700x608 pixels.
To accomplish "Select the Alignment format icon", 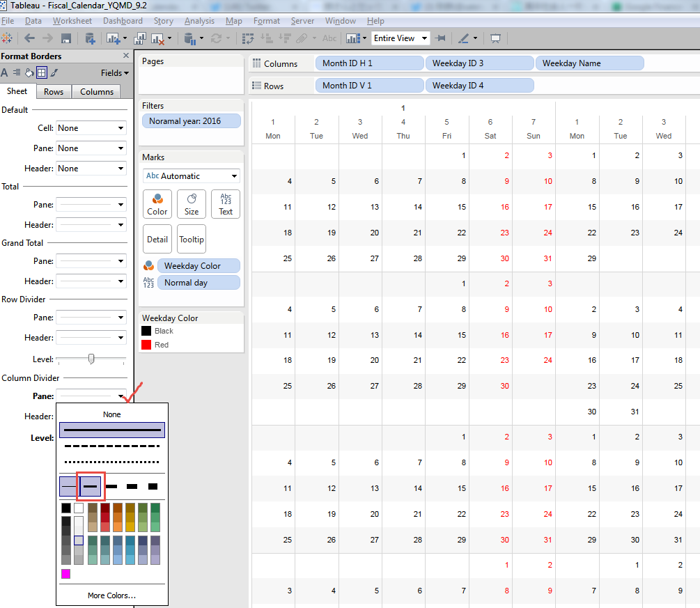I will pos(17,72).
